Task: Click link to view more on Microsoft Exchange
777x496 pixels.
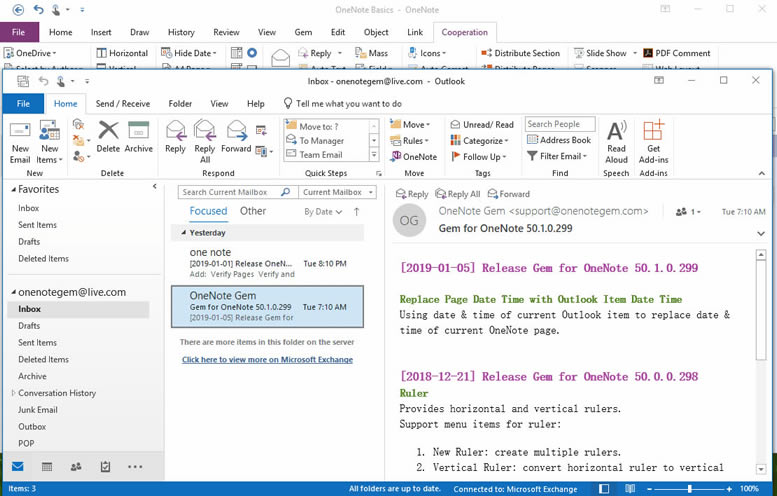Action: point(266,359)
